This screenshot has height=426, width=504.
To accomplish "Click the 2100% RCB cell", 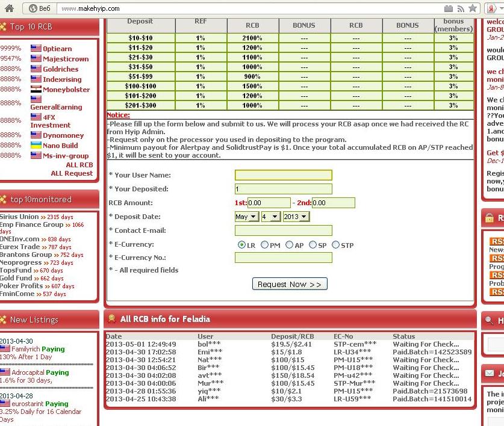I will click(x=252, y=38).
